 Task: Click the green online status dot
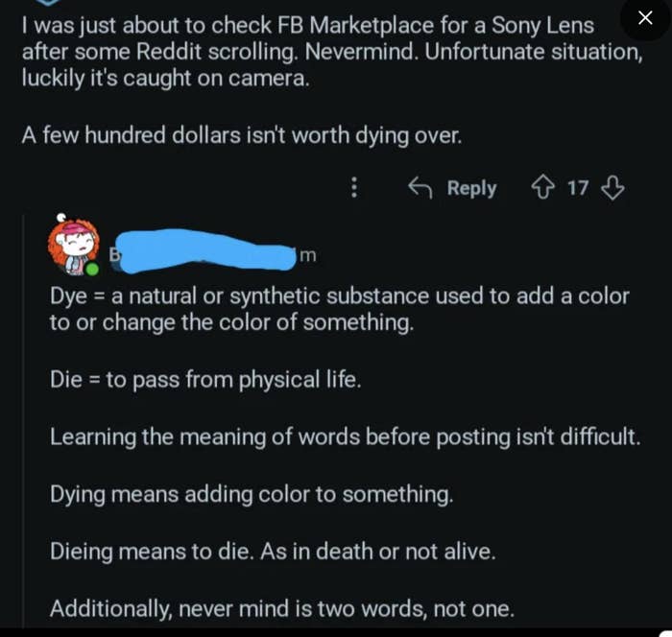[x=92, y=270]
